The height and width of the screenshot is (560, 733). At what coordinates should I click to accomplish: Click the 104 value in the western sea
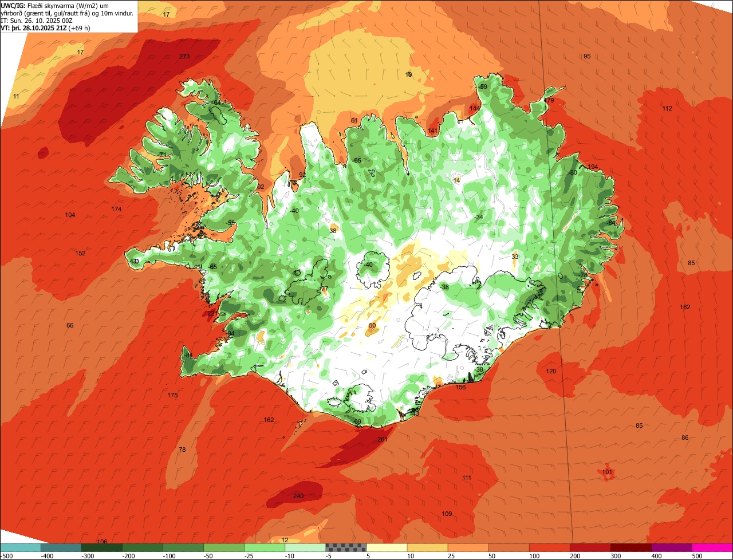(70, 215)
